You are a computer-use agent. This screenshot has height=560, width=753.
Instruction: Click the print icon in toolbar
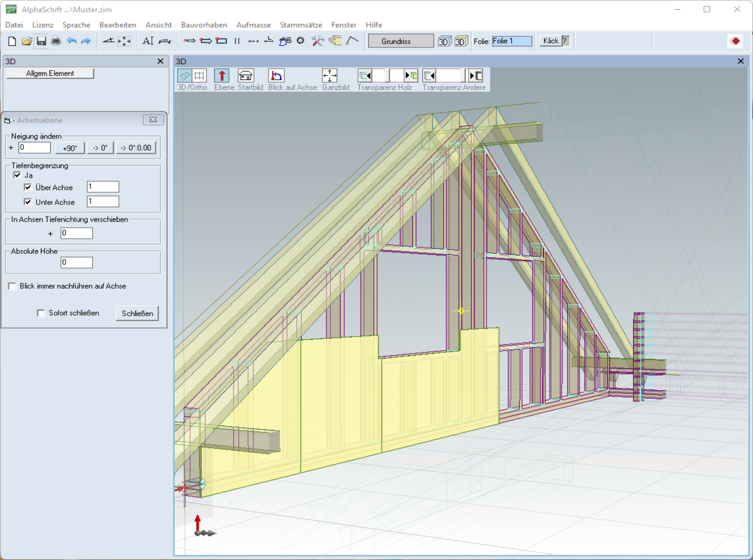tap(56, 41)
